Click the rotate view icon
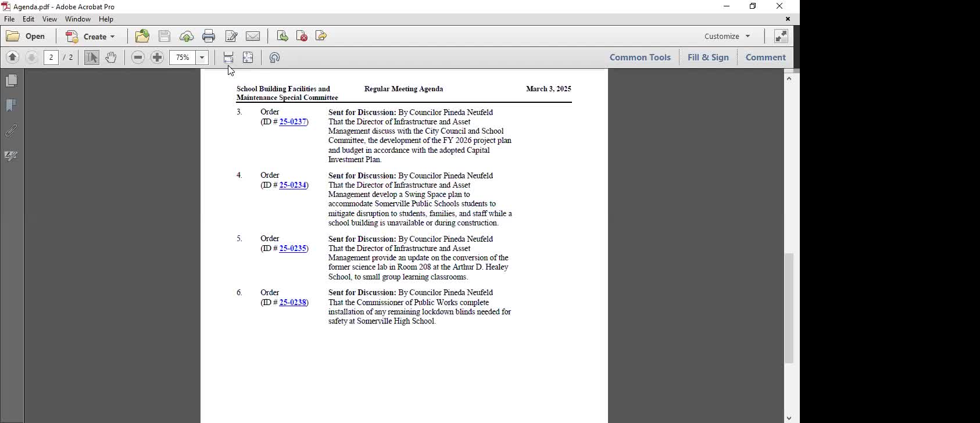Screen dimensions: 980x423 (x=275, y=57)
